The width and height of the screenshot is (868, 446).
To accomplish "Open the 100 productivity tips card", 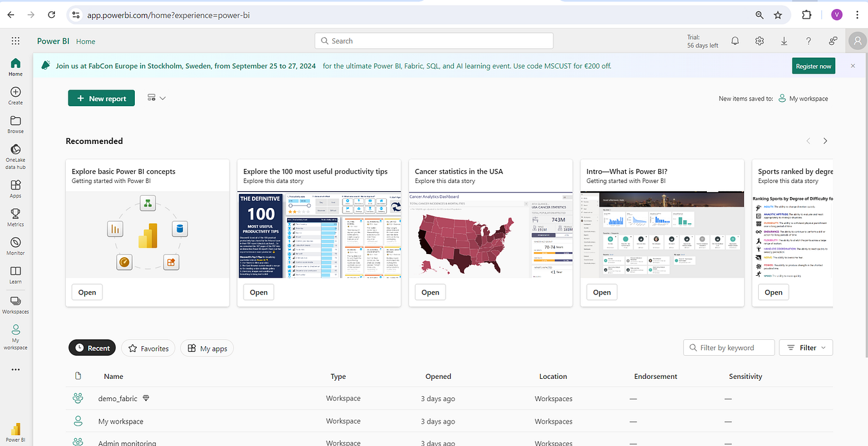I will tap(258, 292).
